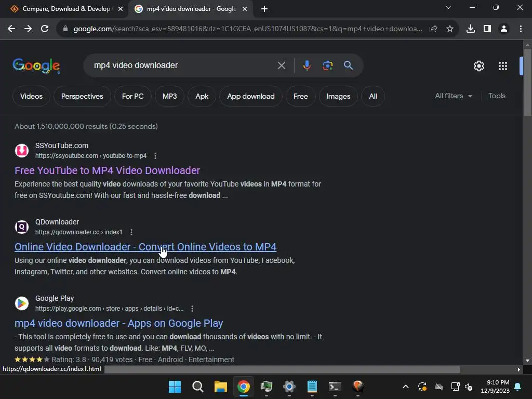Open QDownloader result options menu

[x=131, y=232]
